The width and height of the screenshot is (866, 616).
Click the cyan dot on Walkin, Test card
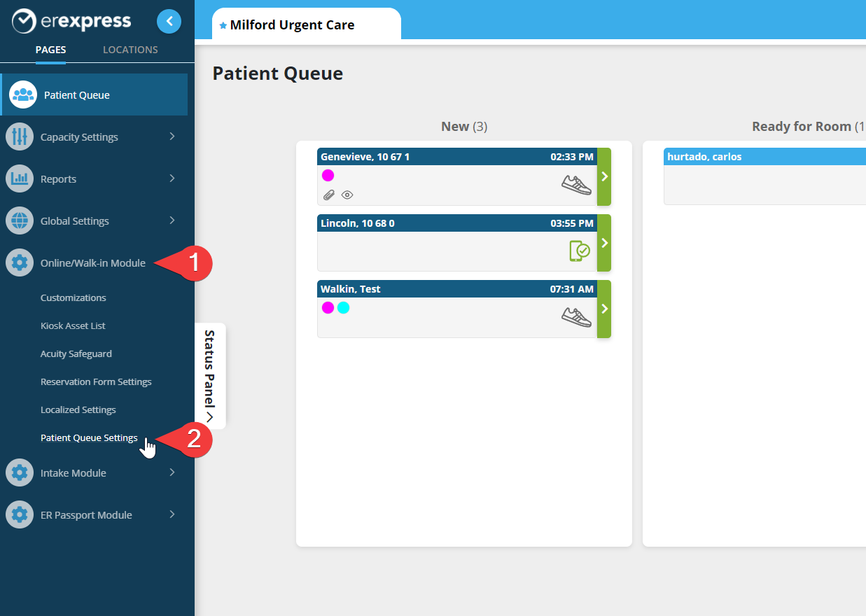[343, 307]
